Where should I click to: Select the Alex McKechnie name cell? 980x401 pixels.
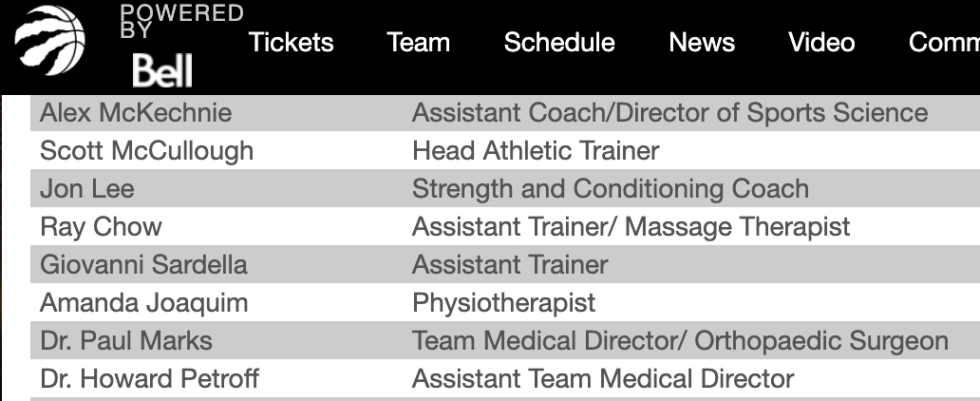(x=136, y=113)
